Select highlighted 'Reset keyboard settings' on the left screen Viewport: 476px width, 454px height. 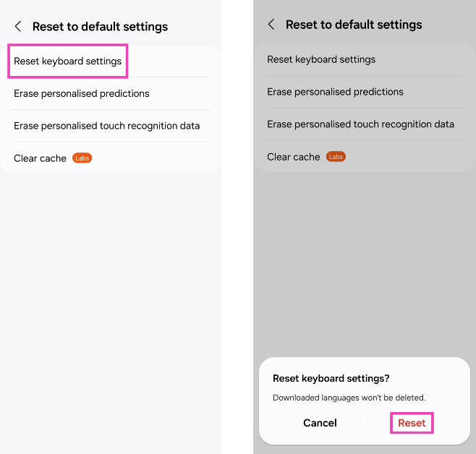pos(68,61)
